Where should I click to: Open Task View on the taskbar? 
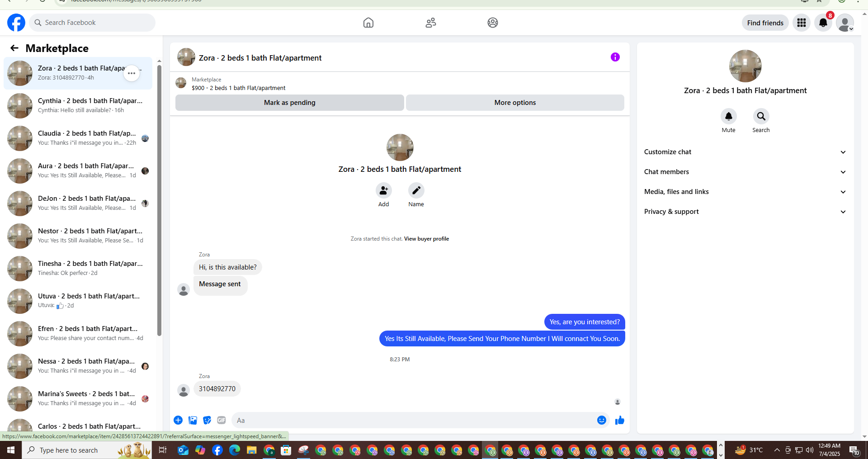(x=163, y=450)
